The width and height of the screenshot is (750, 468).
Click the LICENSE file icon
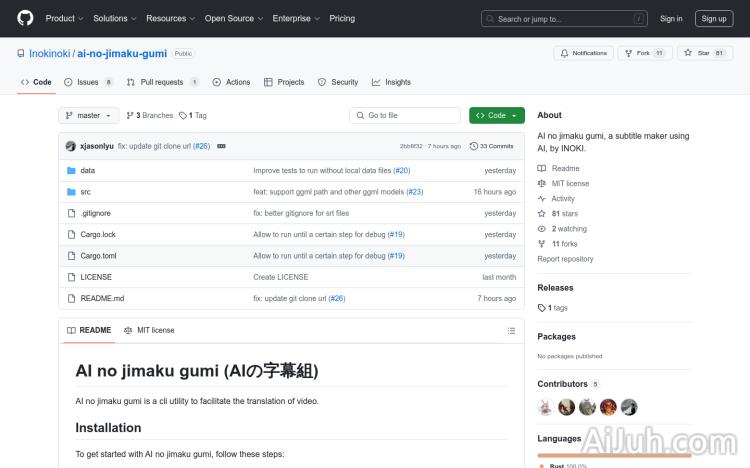(x=71, y=277)
